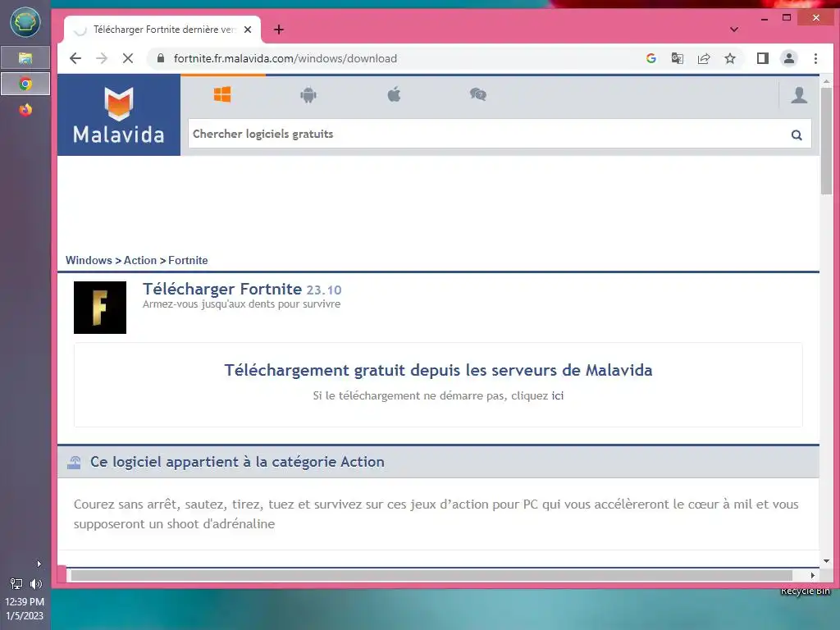
Task: Translate this page icon
Action: coord(677,58)
